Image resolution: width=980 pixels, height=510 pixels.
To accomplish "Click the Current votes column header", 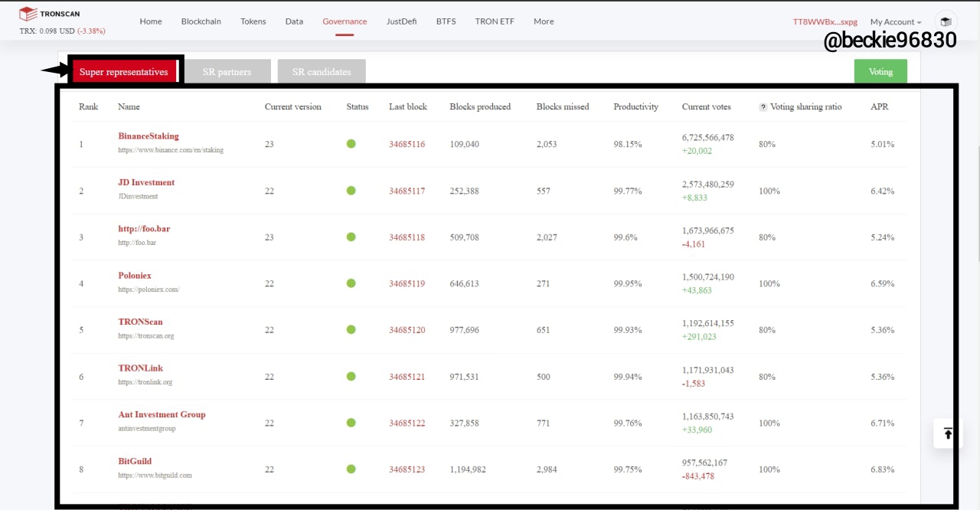I will pos(706,106).
